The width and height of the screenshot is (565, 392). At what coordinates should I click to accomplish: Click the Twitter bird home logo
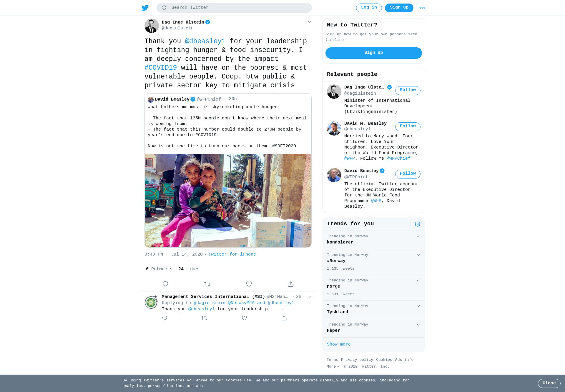[145, 8]
